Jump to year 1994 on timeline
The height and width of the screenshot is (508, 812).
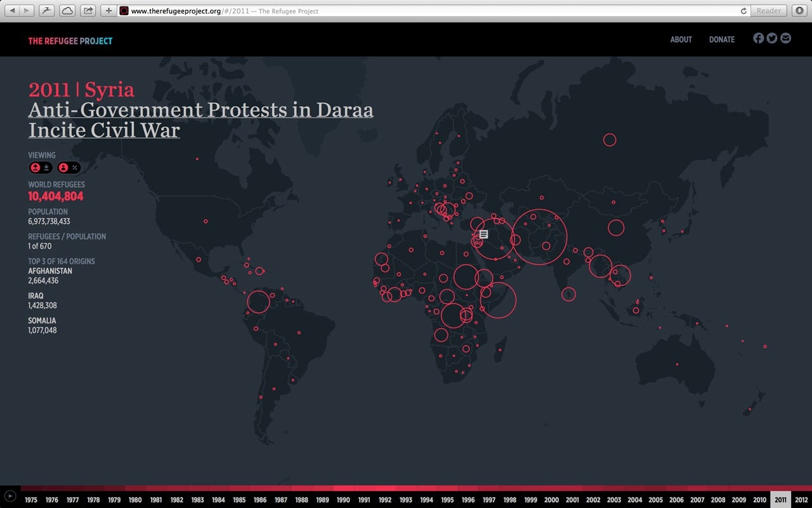point(426,500)
